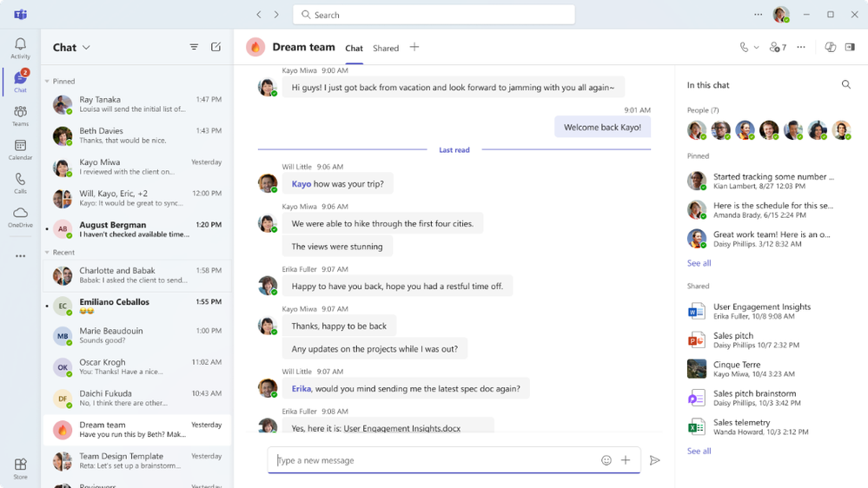The width and height of the screenshot is (868, 488).
Task: View the 7 participants icon
Action: click(778, 48)
